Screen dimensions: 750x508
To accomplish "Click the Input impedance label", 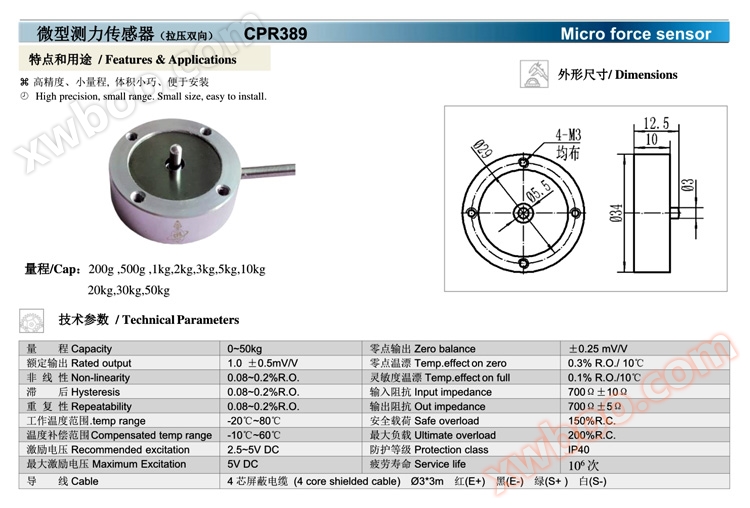I will [430, 392].
